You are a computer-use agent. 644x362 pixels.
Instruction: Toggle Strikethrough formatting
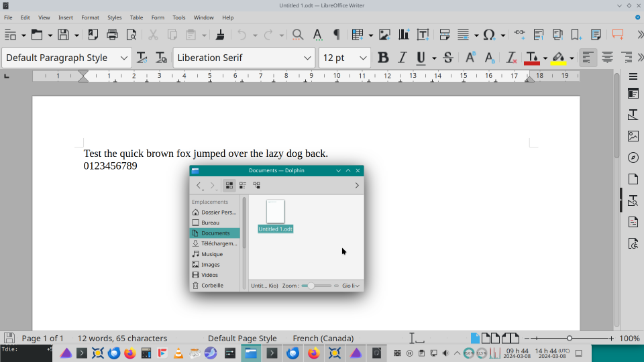(x=448, y=58)
